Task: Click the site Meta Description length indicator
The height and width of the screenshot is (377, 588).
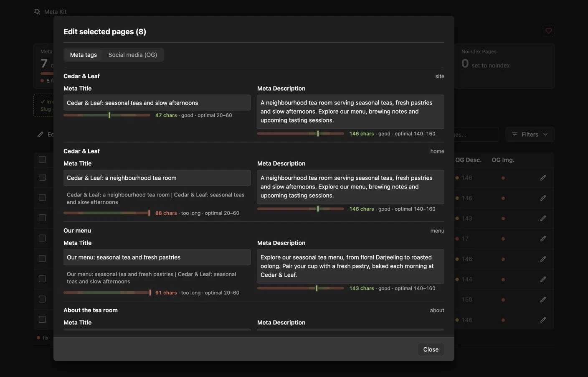Action: tap(301, 134)
